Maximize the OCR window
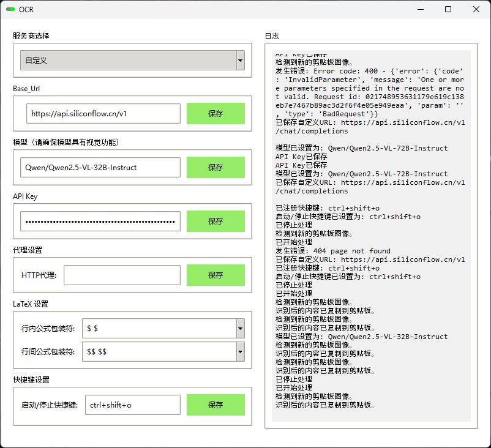 448,9
